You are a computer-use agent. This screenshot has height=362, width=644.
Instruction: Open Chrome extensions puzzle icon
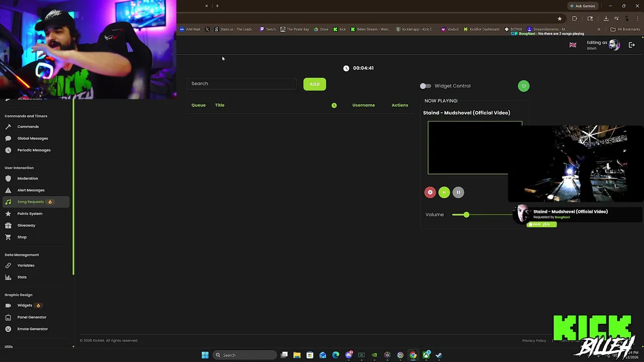[575, 19]
